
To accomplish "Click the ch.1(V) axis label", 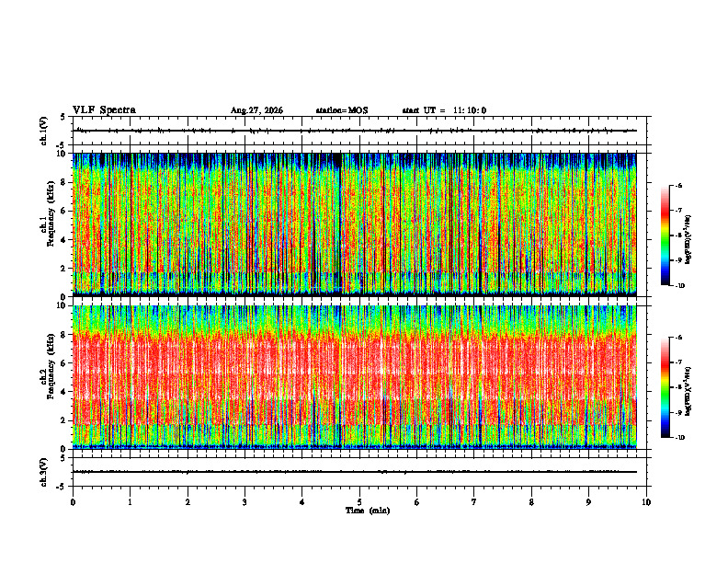I will point(44,131).
